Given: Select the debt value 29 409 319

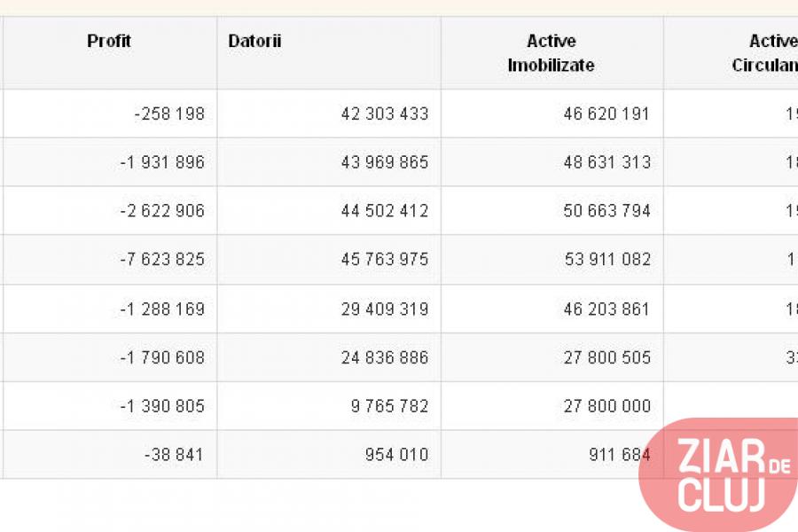Looking at the screenshot, I should tap(384, 309).
